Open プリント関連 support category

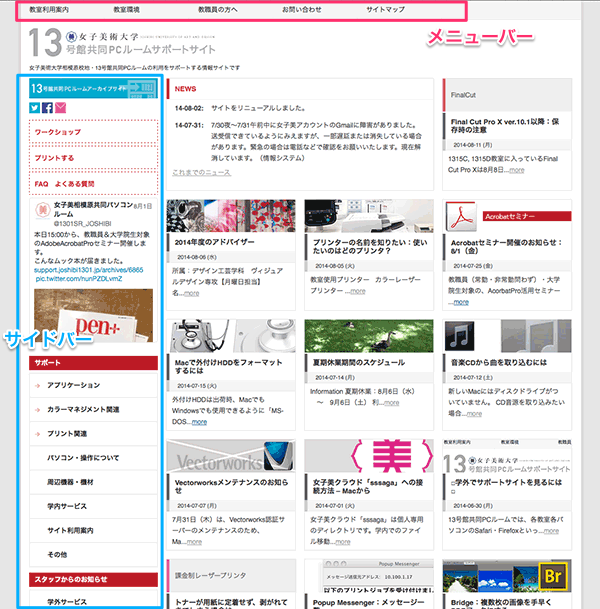[x=94, y=433]
